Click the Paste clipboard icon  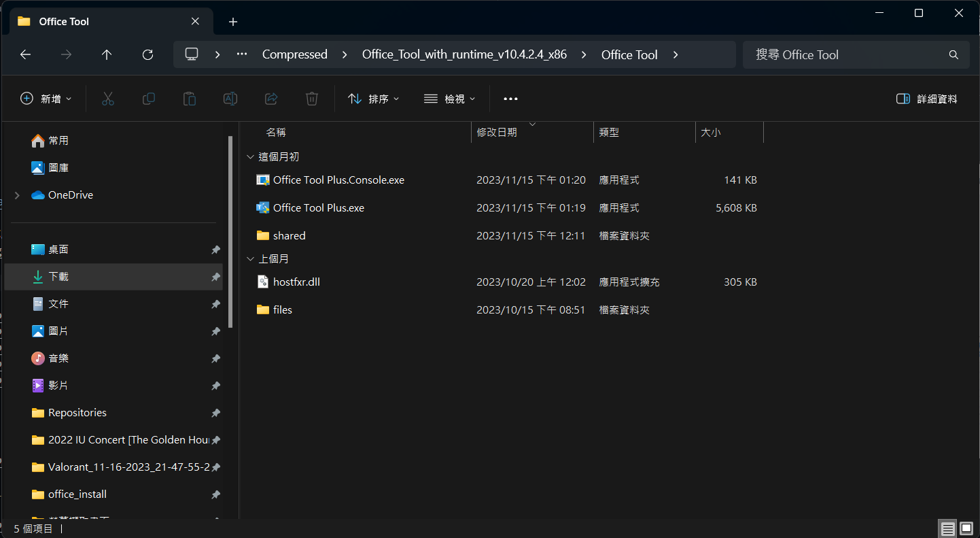190,99
